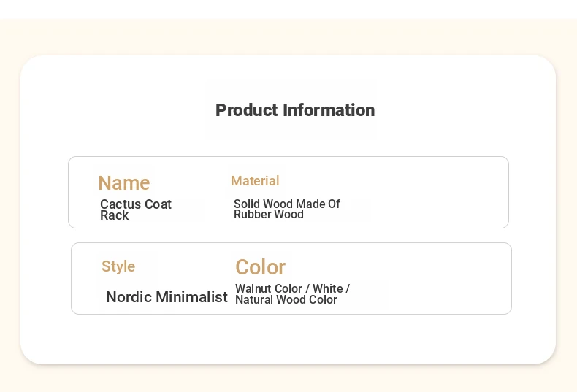577x392 pixels.
Task: Select the Color label
Action: coord(260,267)
